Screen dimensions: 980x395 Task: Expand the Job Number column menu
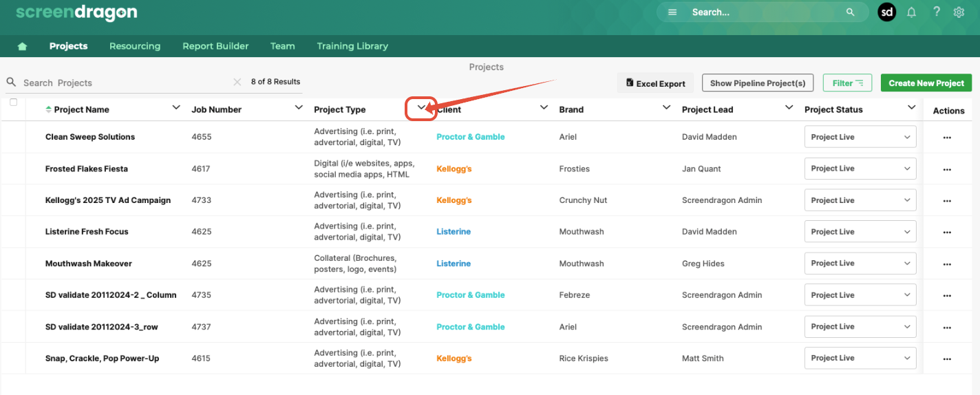299,107
